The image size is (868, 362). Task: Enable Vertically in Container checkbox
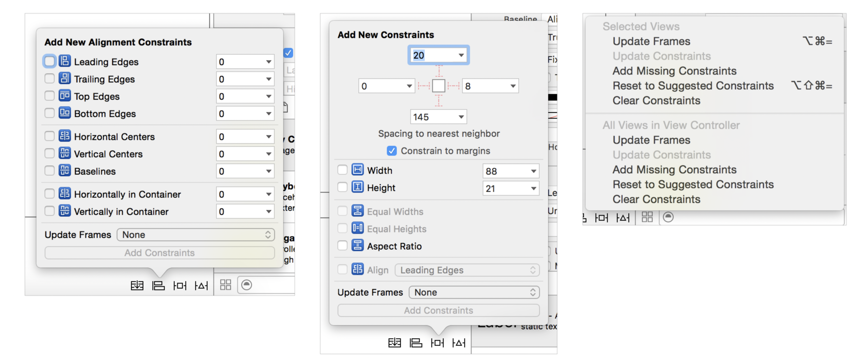pos(49,211)
